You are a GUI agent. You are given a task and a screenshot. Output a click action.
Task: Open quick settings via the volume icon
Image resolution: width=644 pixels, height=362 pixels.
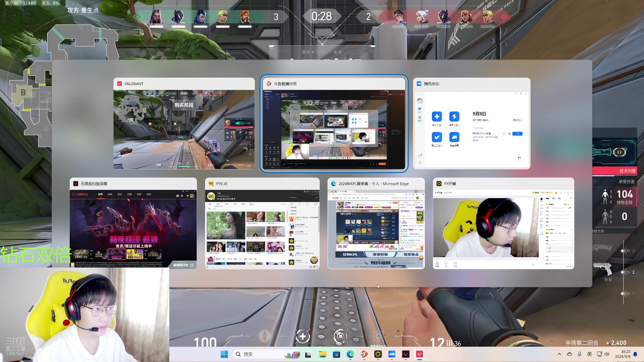[x=607, y=354]
